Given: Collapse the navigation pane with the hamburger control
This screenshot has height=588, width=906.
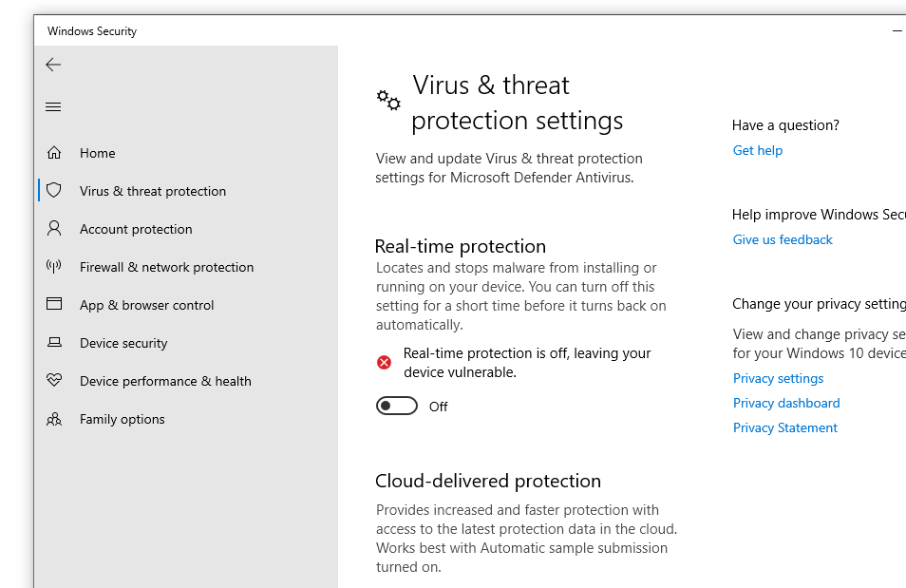Looking at the screenshot, I should coord(53,106).
